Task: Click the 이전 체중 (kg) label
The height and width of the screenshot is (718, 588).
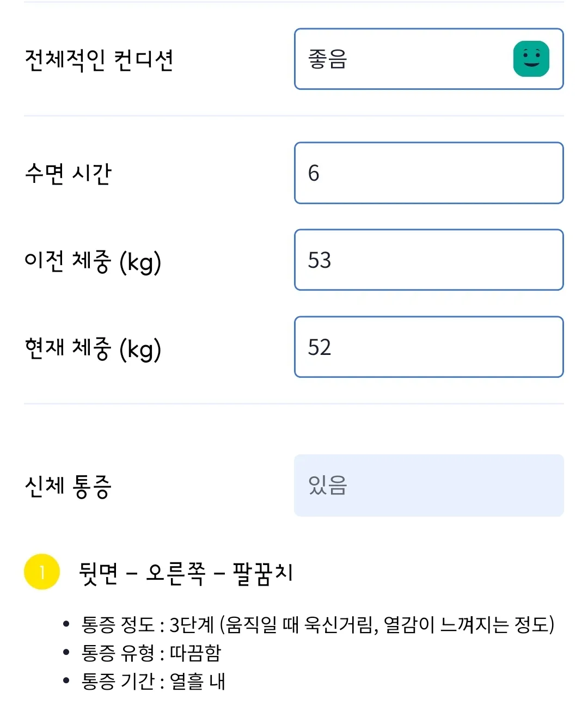Action: (93, 261)
